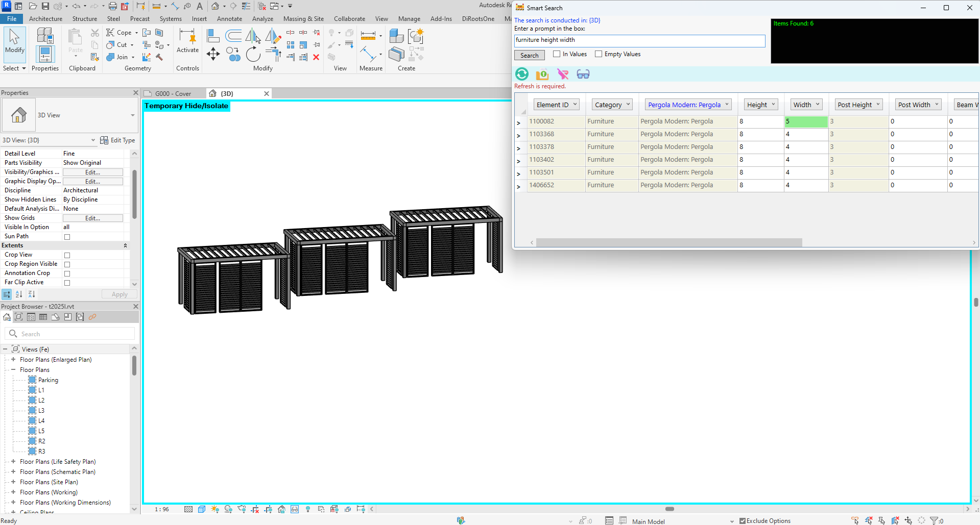Image resolution: width=980 pixels, height=525 pixels.
Task: Click the red Delete X icon
Action: pos(316,57)
